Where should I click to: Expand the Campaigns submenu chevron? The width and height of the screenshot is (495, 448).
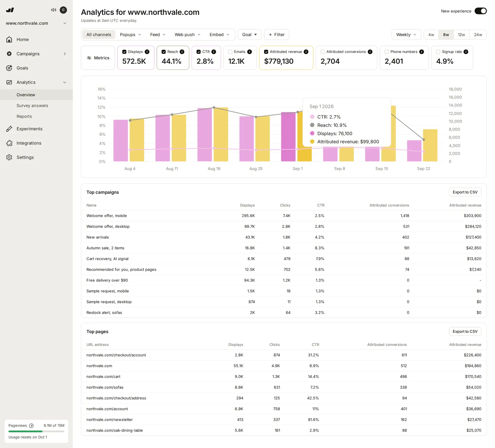pyautogui.click(x=65, y=54)
